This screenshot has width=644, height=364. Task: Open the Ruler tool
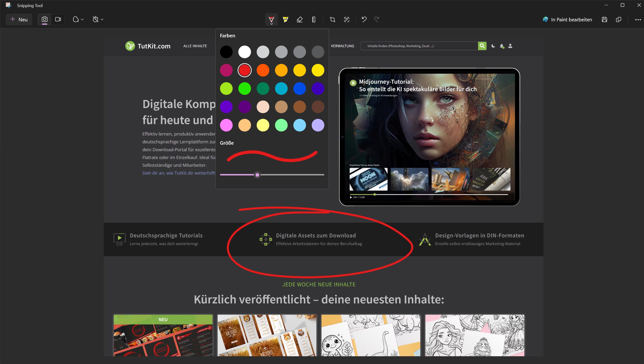click(x=314, y=19)
